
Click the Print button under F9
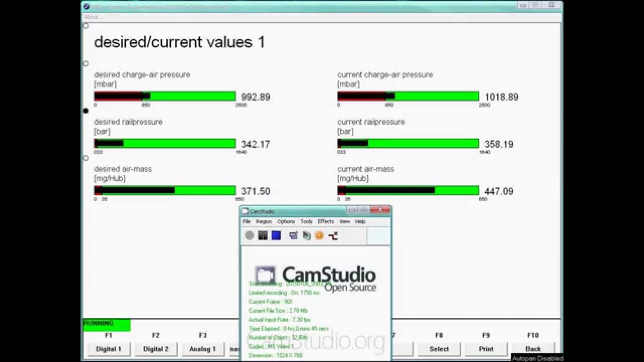coord(486,349)
